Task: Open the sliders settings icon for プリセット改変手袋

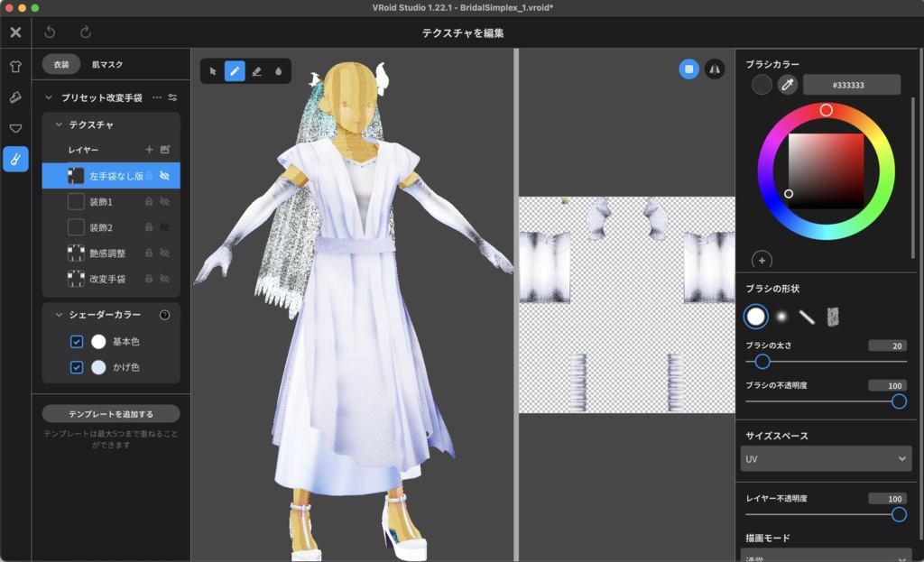Action: (x=172, y=97)
